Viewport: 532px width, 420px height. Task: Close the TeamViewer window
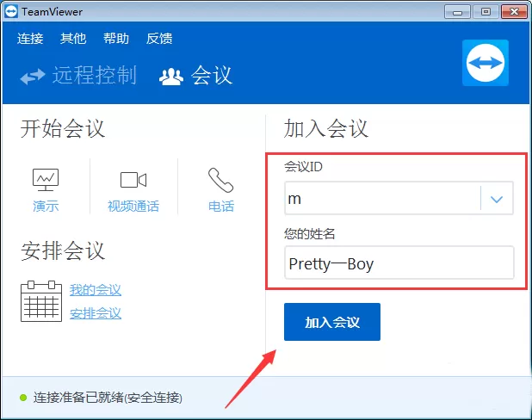point(514,12)
